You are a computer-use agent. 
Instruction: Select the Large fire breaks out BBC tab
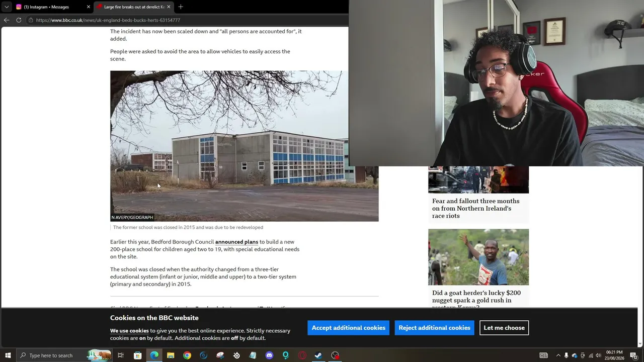coord(134,7)
